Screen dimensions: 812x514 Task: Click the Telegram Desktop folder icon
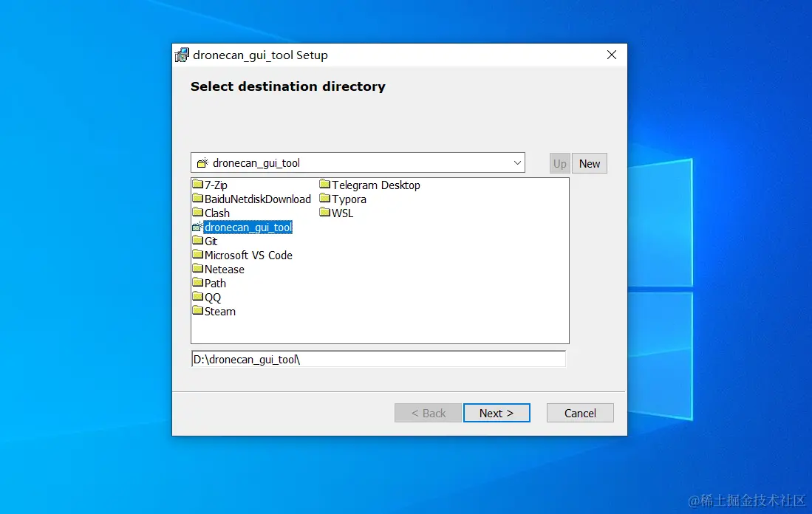point(324,185)
